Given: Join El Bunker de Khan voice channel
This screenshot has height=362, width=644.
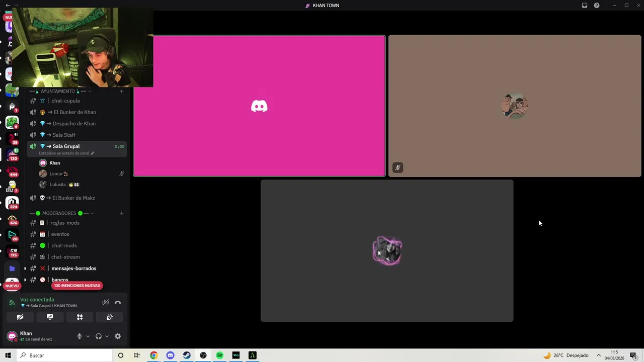Looking at the screenshot, I should (x=76, y=112).
